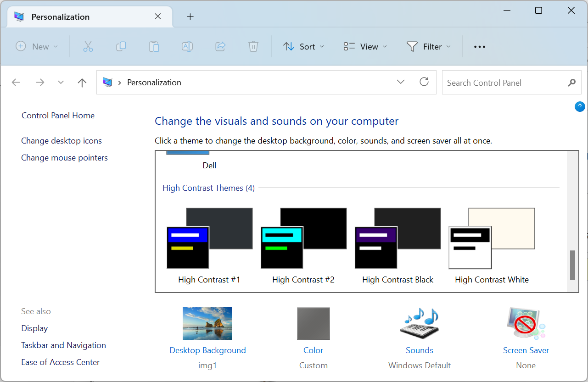Open the View dropdown menu
Screen dimensions: 588x382
[x=365, y=46]
